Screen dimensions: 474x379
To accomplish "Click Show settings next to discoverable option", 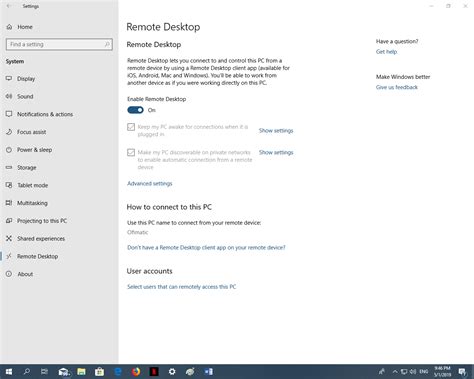I will point(276,152).
